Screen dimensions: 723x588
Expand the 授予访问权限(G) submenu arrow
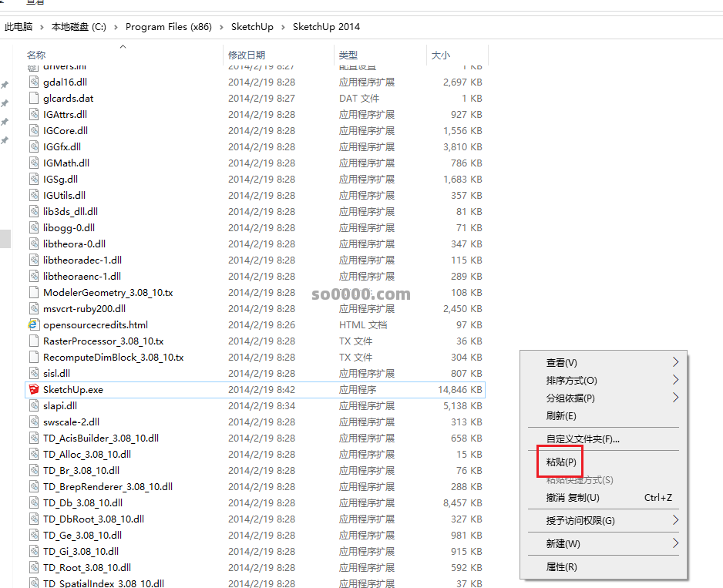pos(675,519)
